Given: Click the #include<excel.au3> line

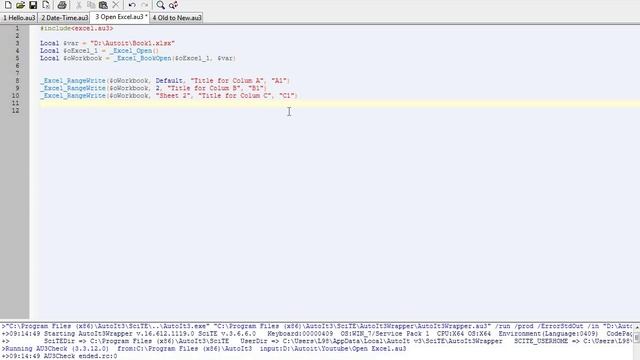Looking at the screenshot, I should point(77,29).
